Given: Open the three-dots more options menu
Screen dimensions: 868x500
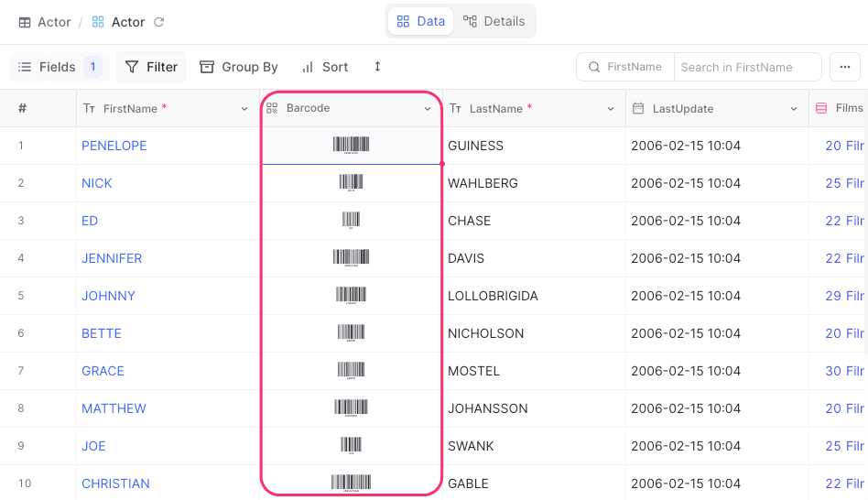Looking at the screenshot, I should 844,67.
